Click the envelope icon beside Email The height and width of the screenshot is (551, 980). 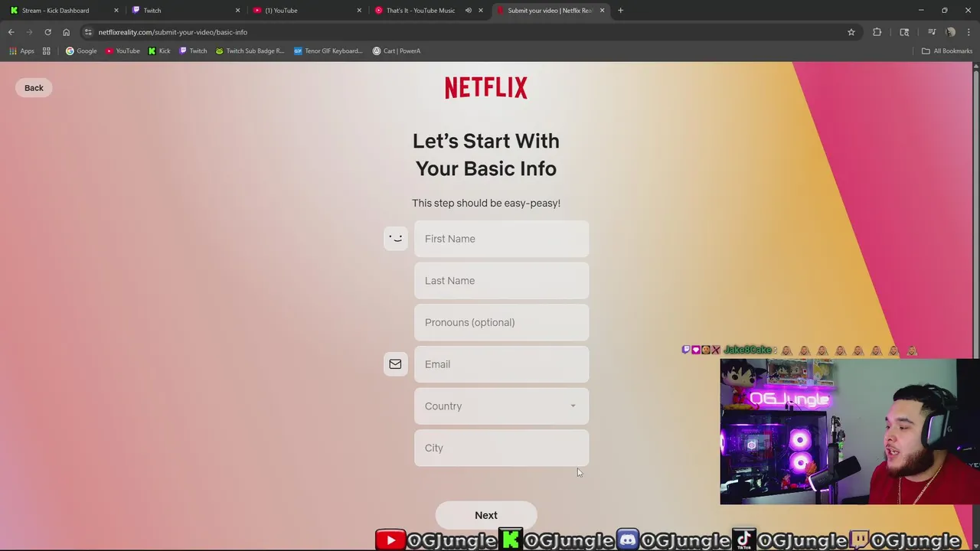(395, 364)
